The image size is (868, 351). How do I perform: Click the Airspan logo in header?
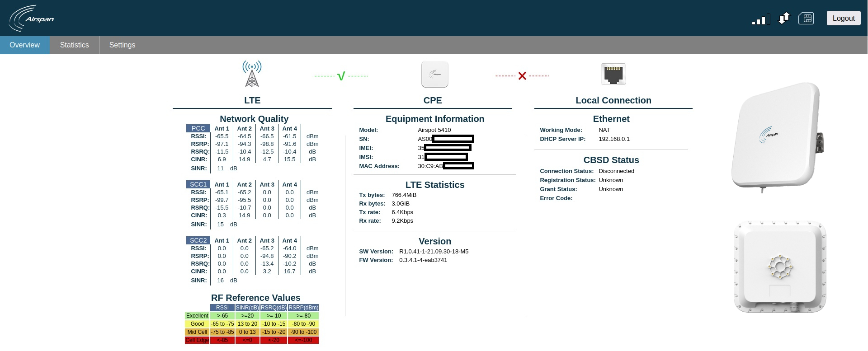point(31,18)
